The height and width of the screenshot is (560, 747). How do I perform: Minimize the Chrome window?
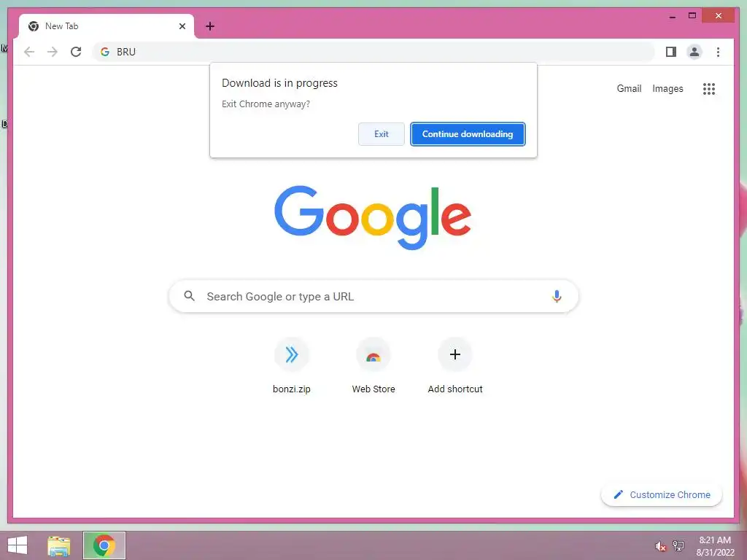[673, 16]
